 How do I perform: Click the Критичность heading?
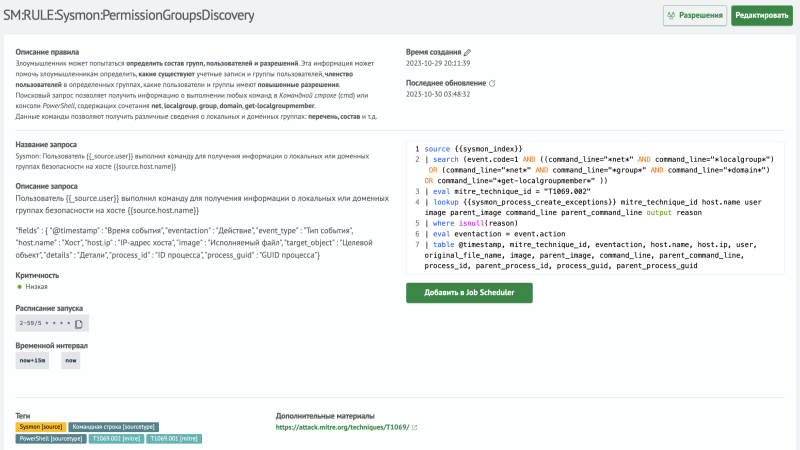37,276
